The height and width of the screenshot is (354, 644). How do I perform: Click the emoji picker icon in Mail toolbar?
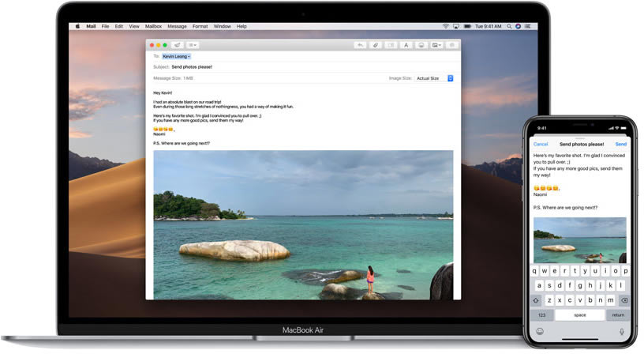[421, 45]
